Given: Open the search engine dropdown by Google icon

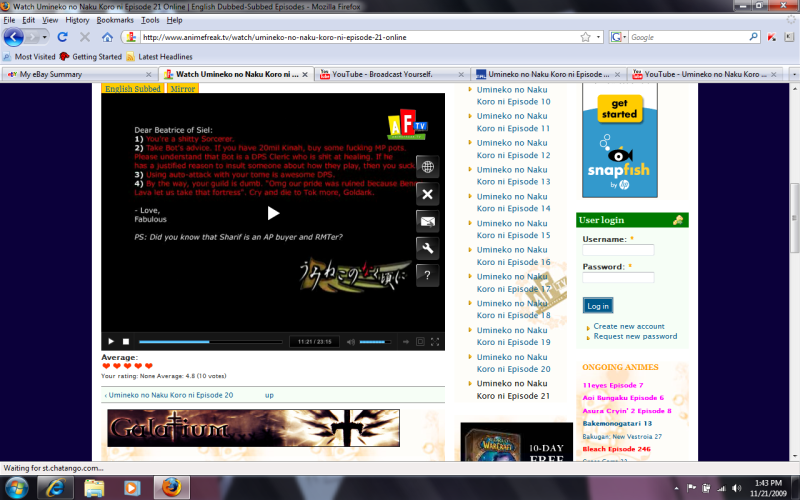Looking at the screenshot, I should (x=620, y=37).
